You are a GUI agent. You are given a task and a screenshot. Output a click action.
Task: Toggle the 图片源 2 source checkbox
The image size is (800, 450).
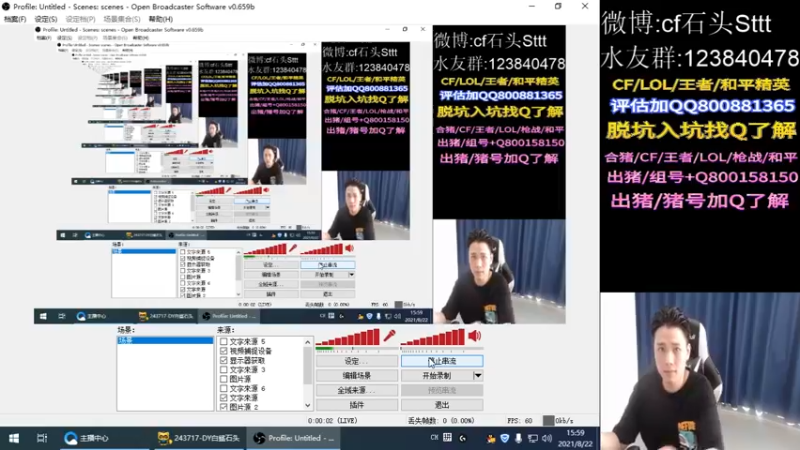[223, 407]
